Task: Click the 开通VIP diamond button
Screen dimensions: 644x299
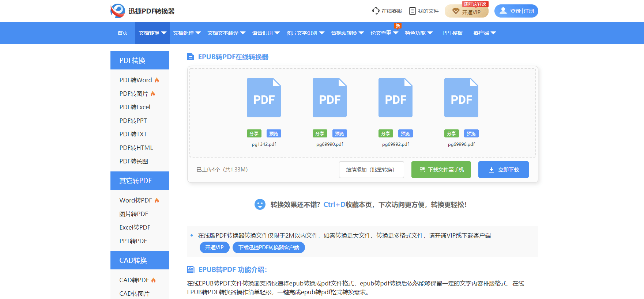Action: coord(467,11)
